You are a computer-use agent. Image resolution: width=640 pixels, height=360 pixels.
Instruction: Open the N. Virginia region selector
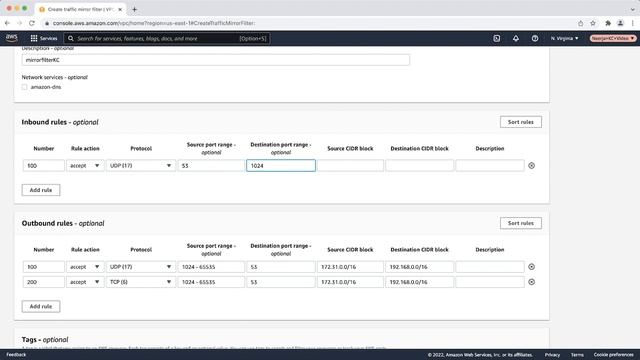coord(564,38)
